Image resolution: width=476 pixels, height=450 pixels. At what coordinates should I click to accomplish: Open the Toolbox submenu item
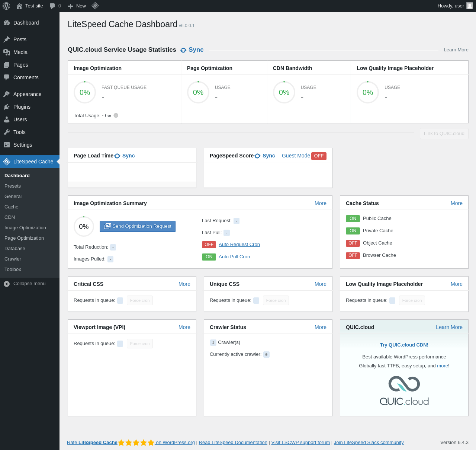13,269
